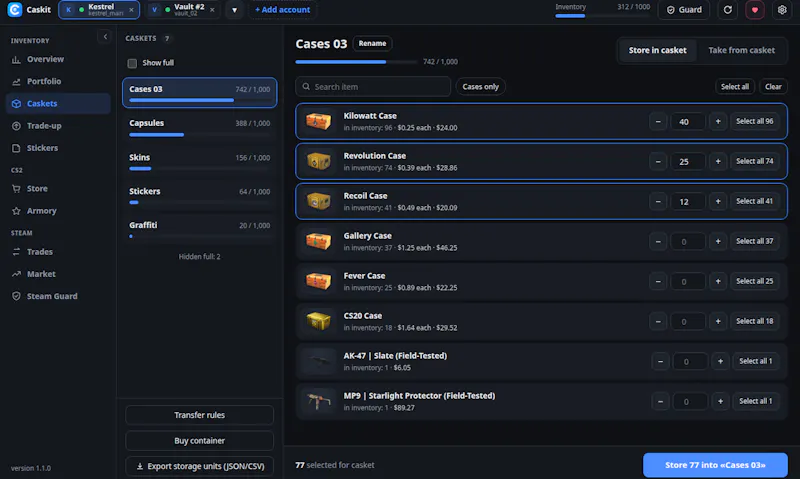
Task: Increase Gallery Case quantity with plus
Action: (718, 241)
